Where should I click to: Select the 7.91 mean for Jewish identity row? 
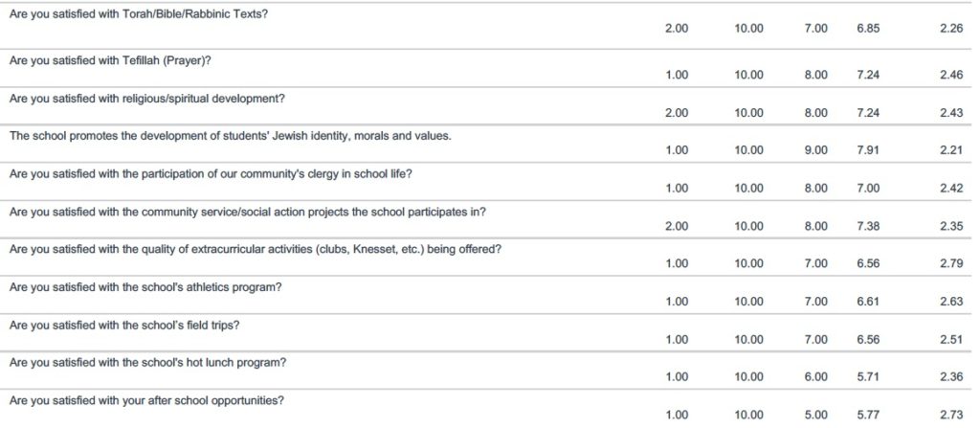tap(869, 150)
